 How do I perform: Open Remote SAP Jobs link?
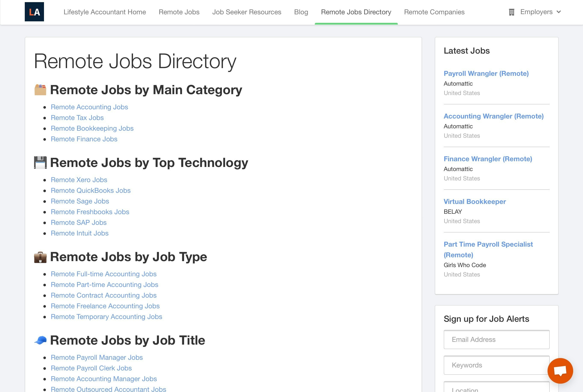coord(79,222)
